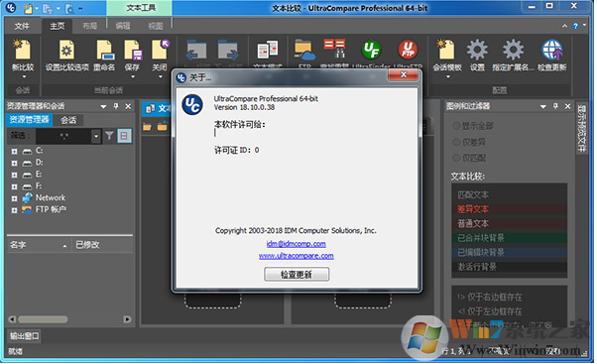Viewport: 597px width, 364px height.
Task: Expand the FTP 帐户 tree node
Action: [14, 210]
